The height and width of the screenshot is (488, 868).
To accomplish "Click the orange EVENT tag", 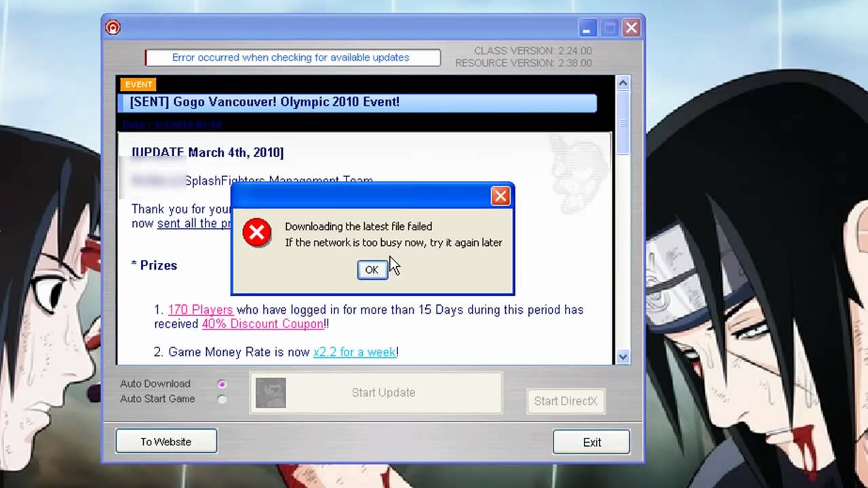I will [138, 85].
